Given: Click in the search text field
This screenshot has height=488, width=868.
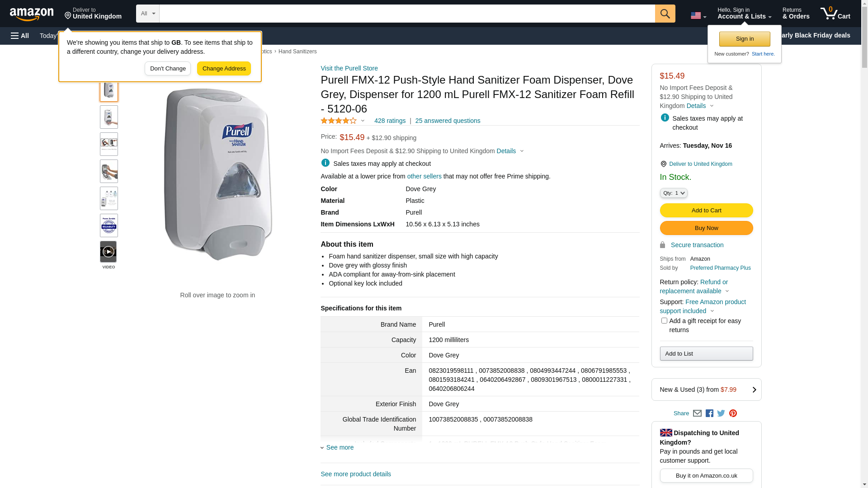Looking at the screenshot, I should pyautogui.click(x=407, y=14).
